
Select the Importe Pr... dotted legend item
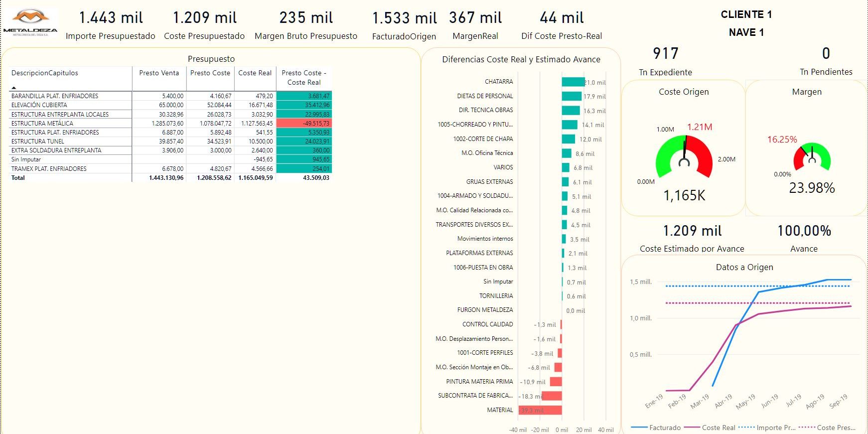tap(767, 428)
